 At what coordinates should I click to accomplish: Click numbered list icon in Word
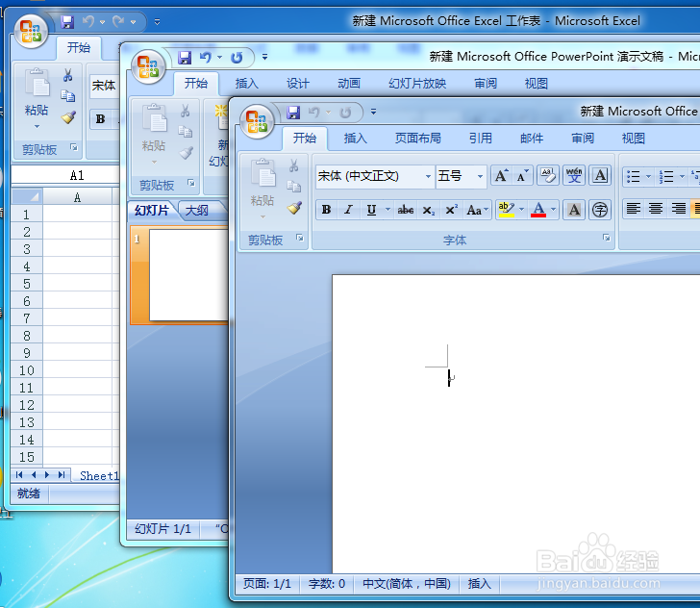(x=666, y=176)
